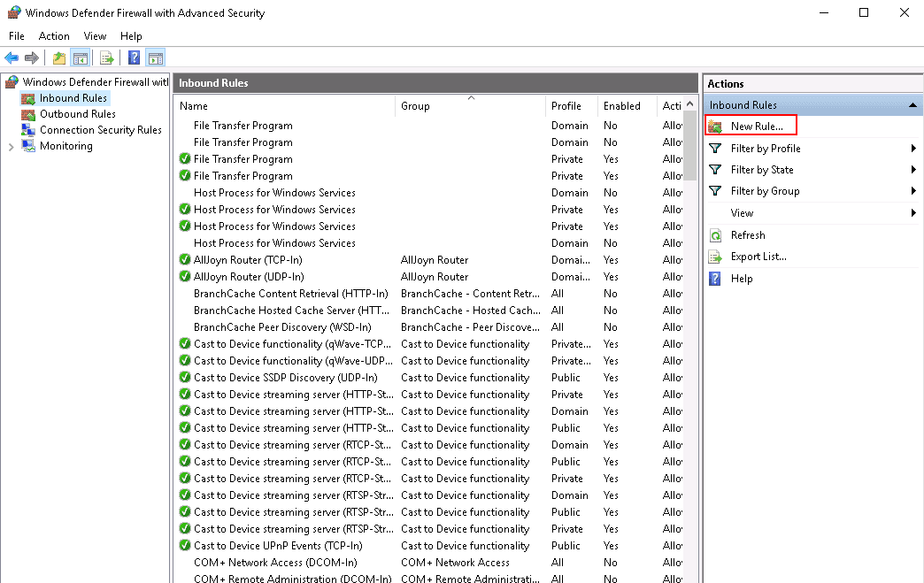Click BranchCache - Peer Discove... group cell

tap(470, 326)
